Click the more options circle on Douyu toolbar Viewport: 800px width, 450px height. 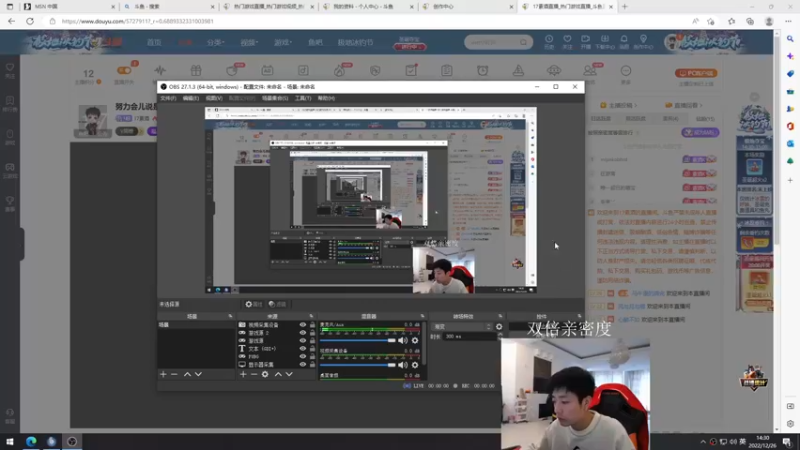pos(626,70)
